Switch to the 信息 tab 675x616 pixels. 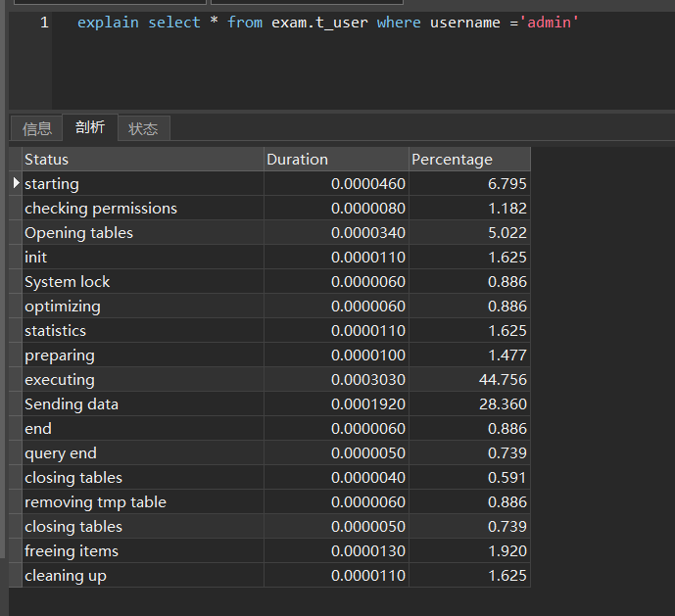pos(37,128)
